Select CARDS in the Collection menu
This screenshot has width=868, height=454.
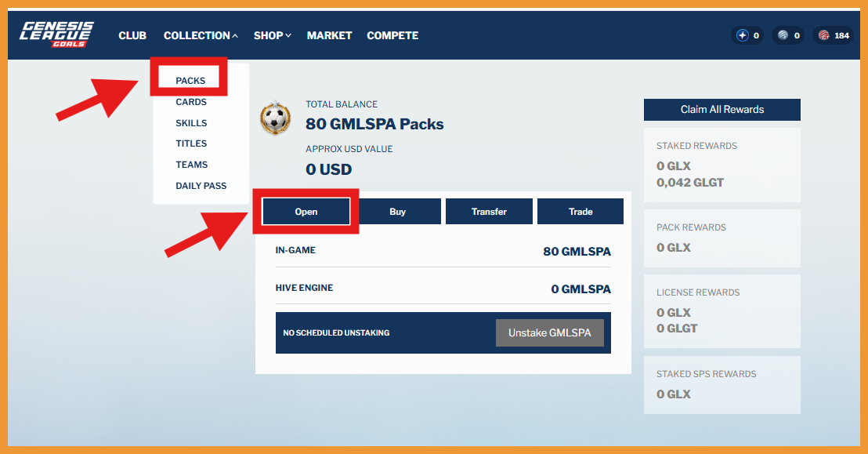pyautogui.click(x=191, y=102)
